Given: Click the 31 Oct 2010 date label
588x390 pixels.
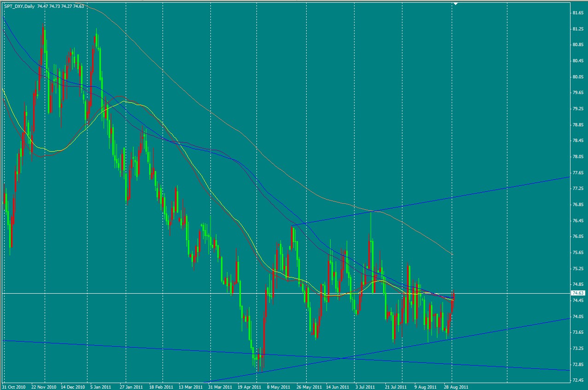Looking at the screenshot, I should tap(15, 387).
